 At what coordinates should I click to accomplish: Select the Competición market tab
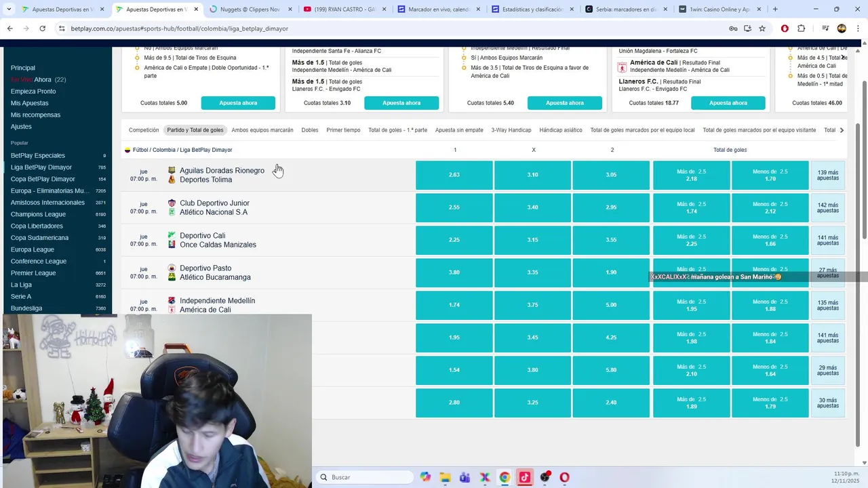click(x=144, y=130)
